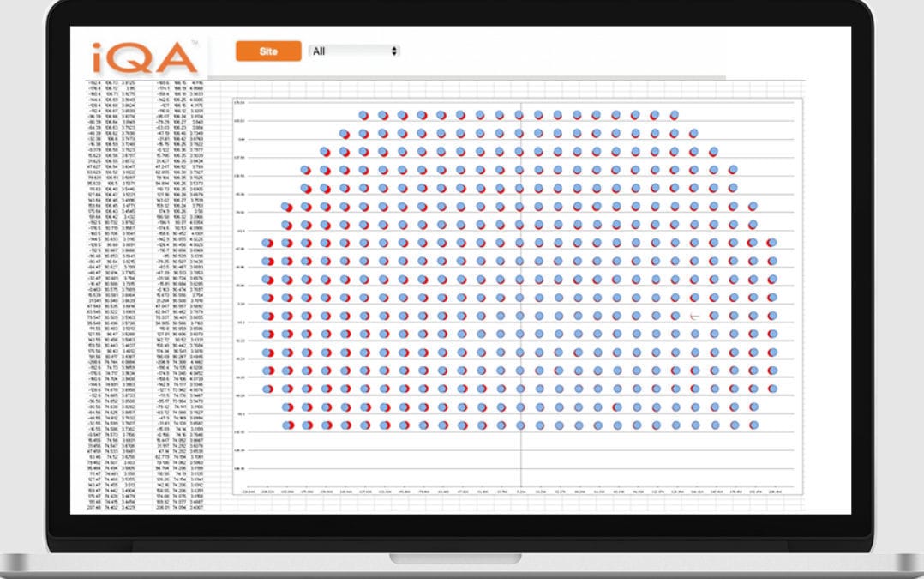The image size is (924, 579).
Task: Click bottom-row point on the vertical center line
Action: click(x=519, y=425)
